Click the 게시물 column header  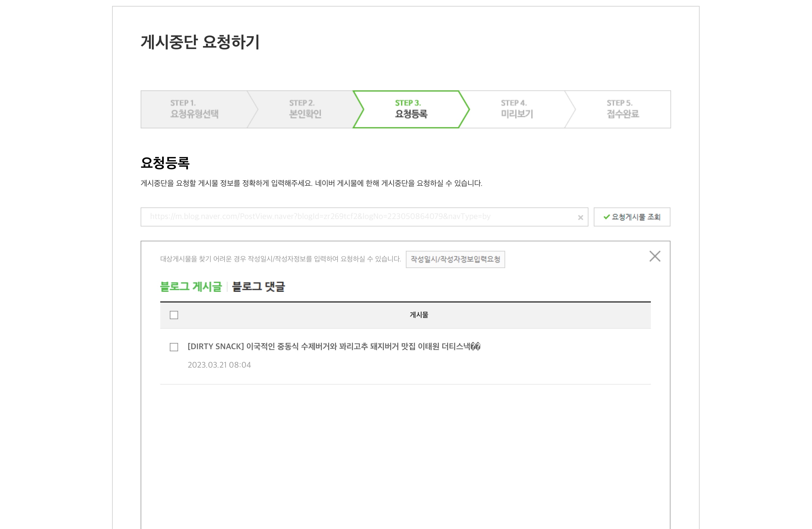pyautogui.click(x=419, y=315)
